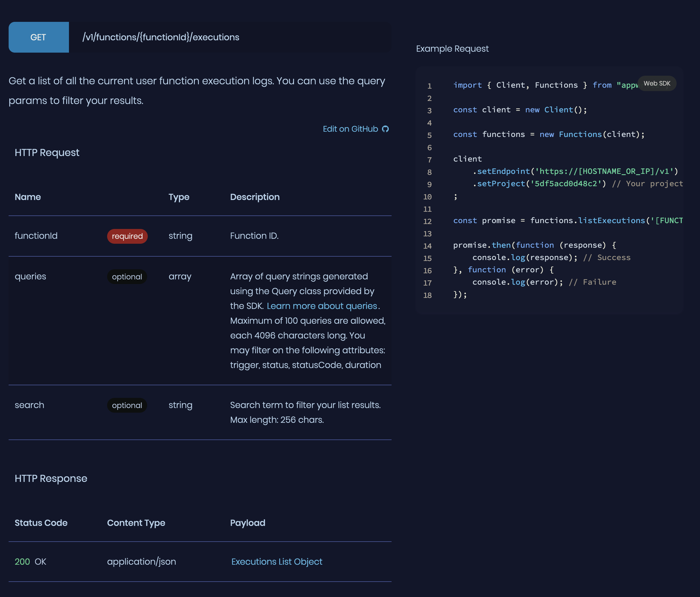Click the green 200 status code
The image size is (700, 597).
22,562
